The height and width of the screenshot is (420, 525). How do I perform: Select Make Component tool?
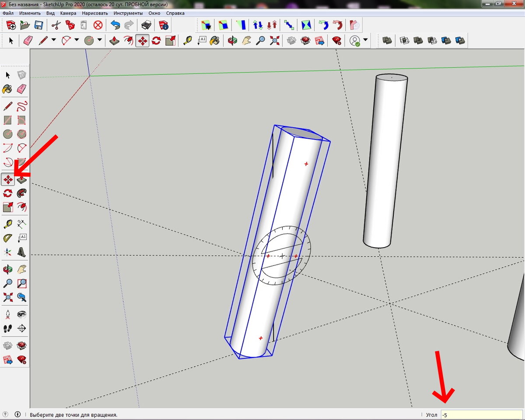click(x=21, y=75)
